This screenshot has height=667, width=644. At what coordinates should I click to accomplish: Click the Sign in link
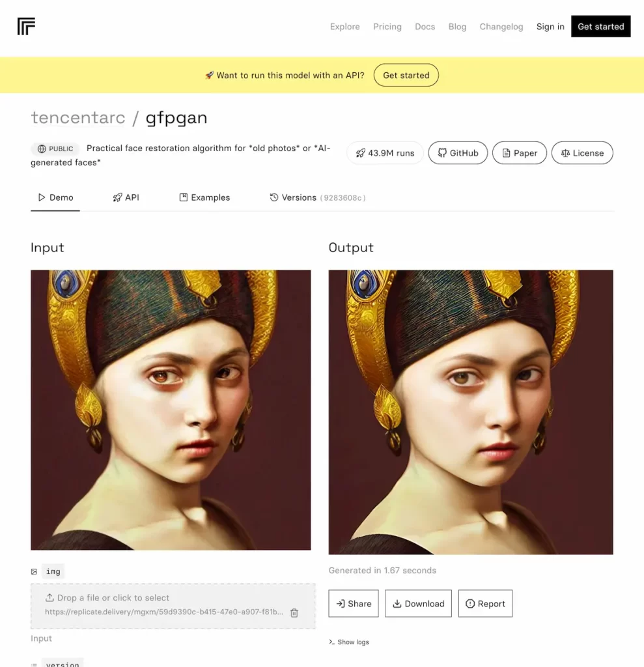pos(550,27)
